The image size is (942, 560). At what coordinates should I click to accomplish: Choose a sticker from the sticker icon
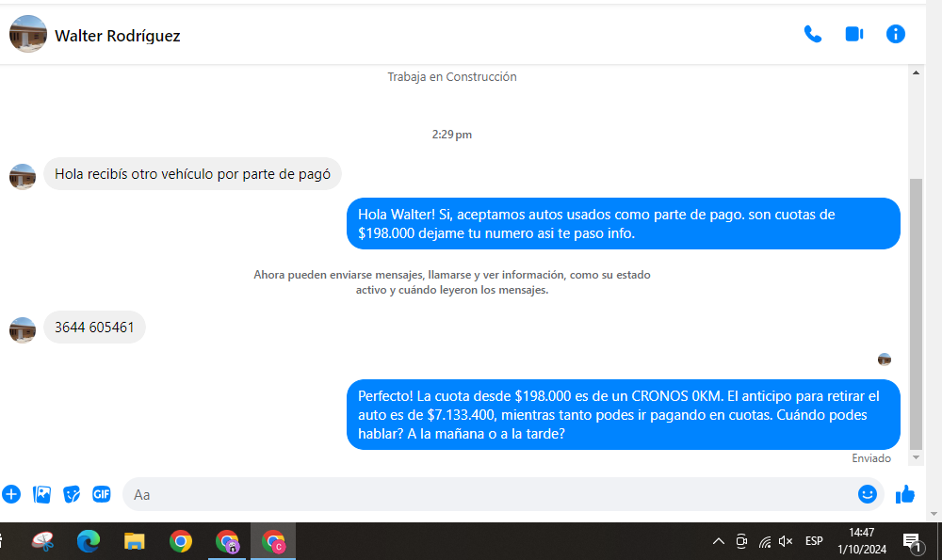click(x=72, y=494)
